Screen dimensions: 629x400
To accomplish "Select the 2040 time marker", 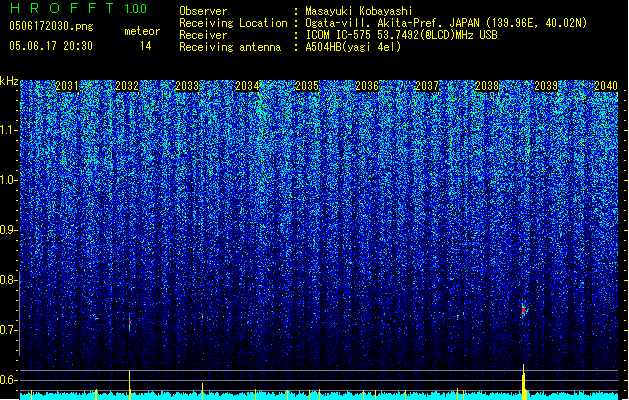I will (x=605, y=87).
